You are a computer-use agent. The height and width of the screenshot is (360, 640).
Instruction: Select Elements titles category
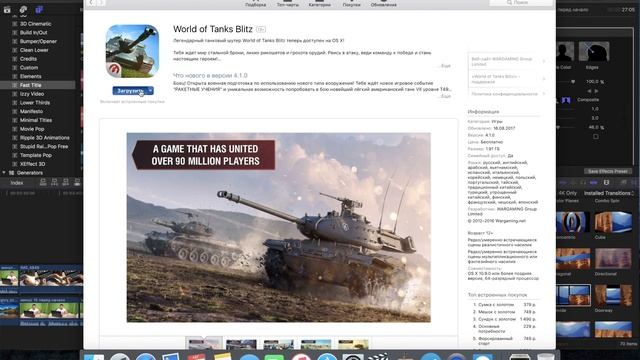pyautogui.click(x=31, y=76)
